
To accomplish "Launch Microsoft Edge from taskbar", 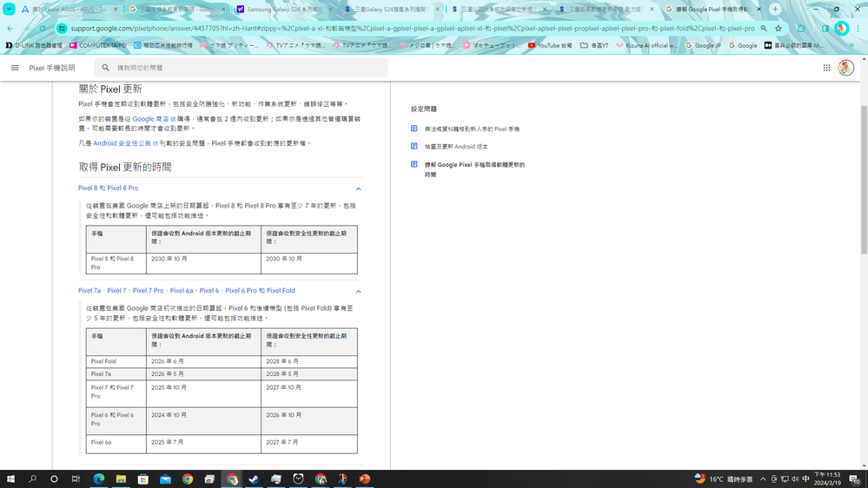I will (99, 479).
